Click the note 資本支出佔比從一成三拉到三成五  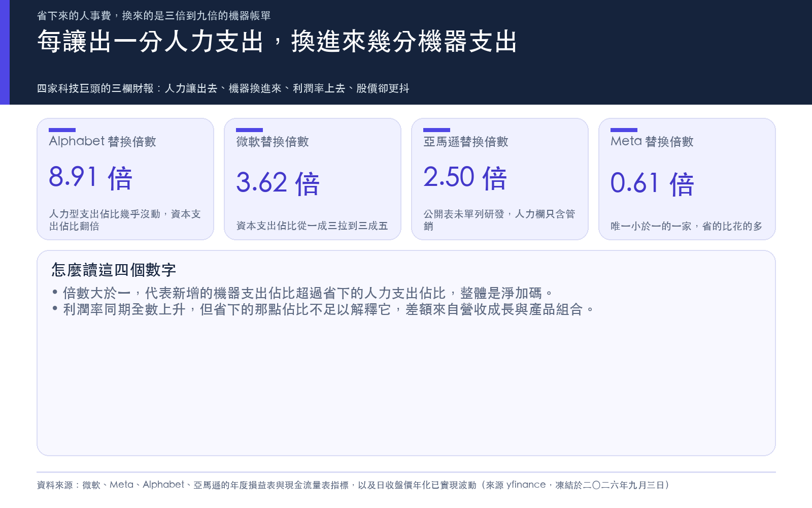pyautogui.click(x=312, y=226)
